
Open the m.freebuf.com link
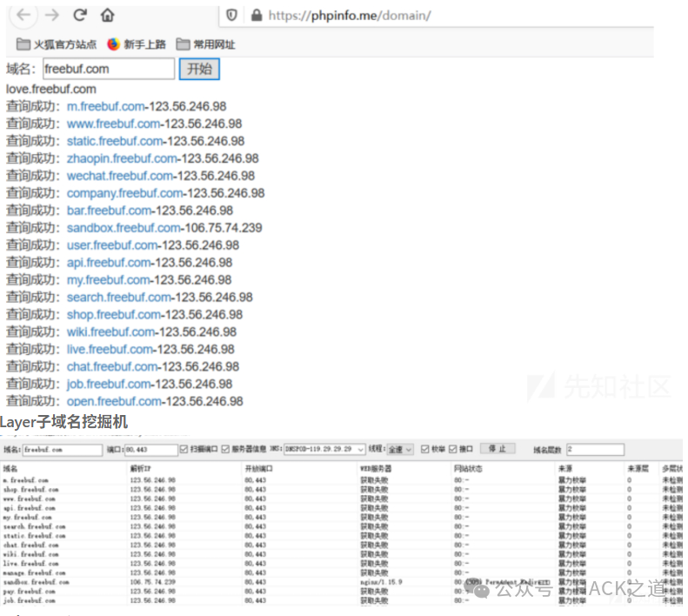click(105, 106)
